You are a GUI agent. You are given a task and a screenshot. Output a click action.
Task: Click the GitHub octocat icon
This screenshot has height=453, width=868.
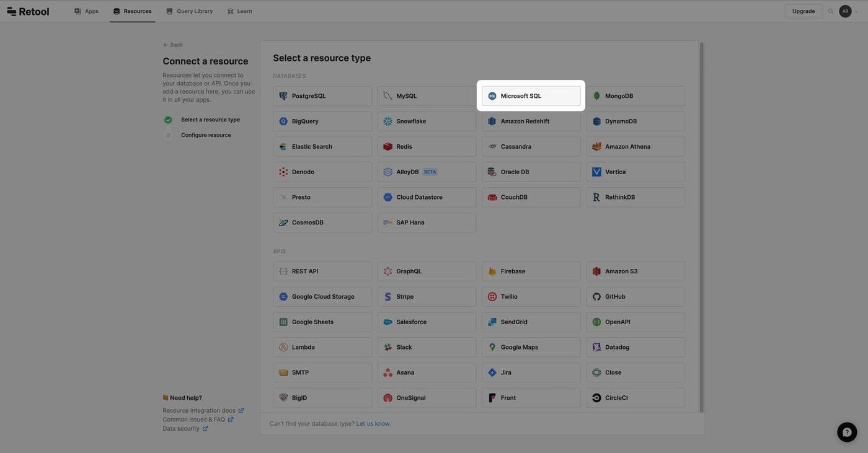596,297
